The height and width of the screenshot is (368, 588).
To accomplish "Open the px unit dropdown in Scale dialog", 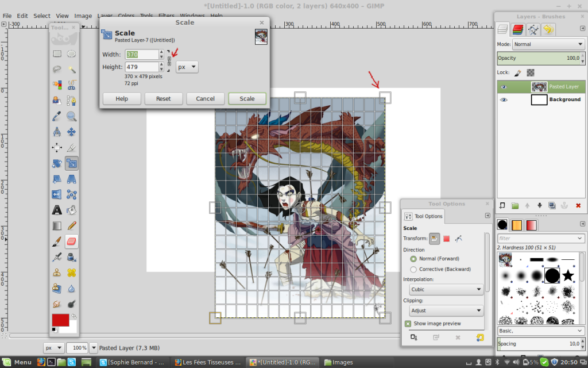I will pyautogui.click(x=187, y=67).
